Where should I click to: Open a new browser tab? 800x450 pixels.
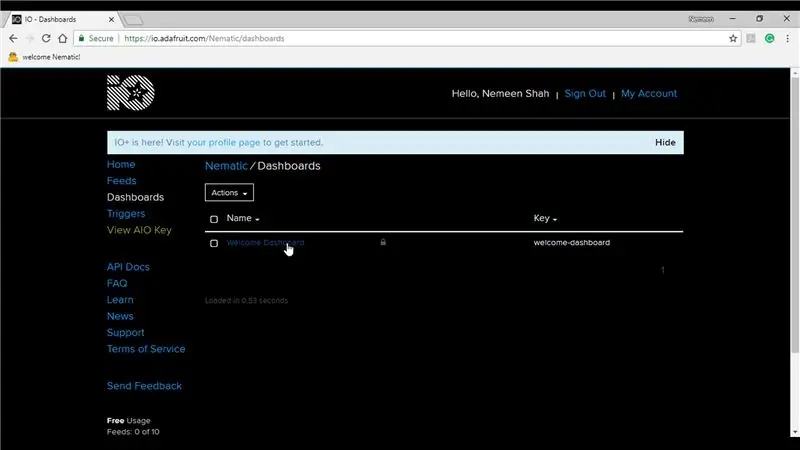click(x=133, y=20)
